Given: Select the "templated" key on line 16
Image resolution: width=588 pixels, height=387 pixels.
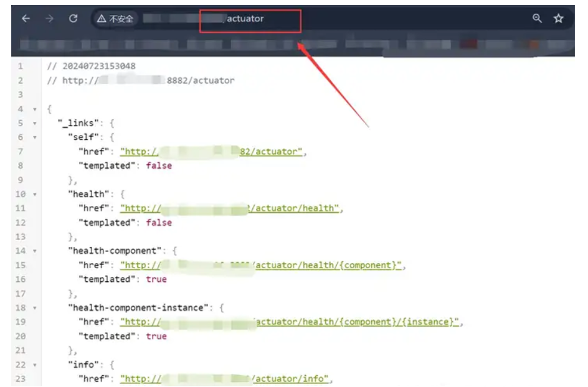Looking at the screenshot, I should click(x=107, y=279).
